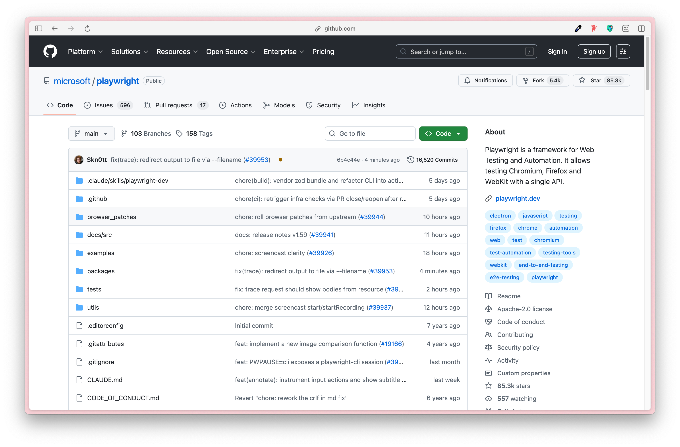Switch to the Actions tab
This screenshot has height=447, width=680.
(x=235, y=105)
